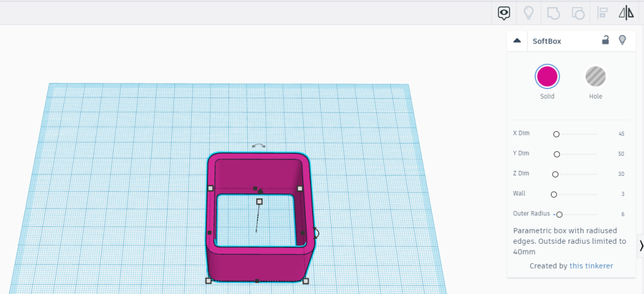
Task: Click the Align tool icon
Action: [x=602, y=13]
